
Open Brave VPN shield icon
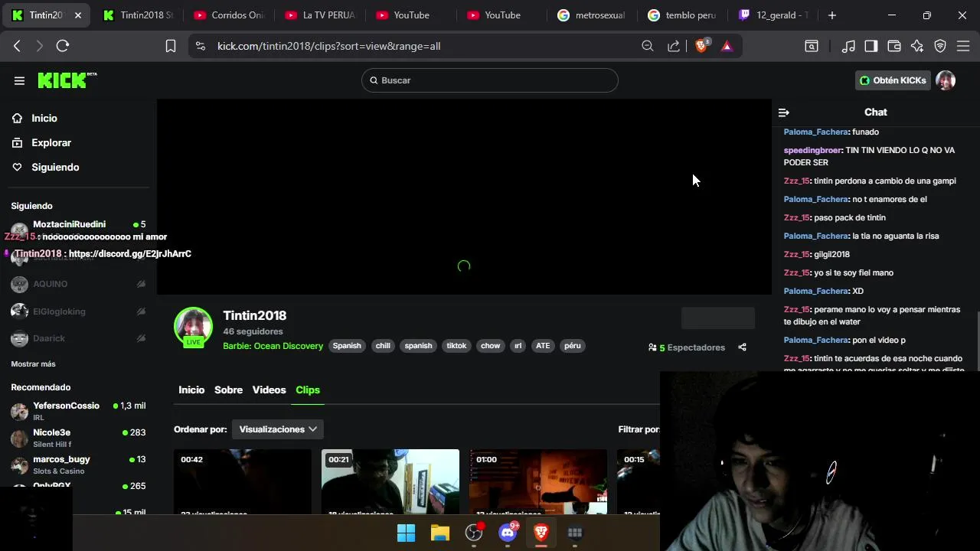[x=940, y=46]
